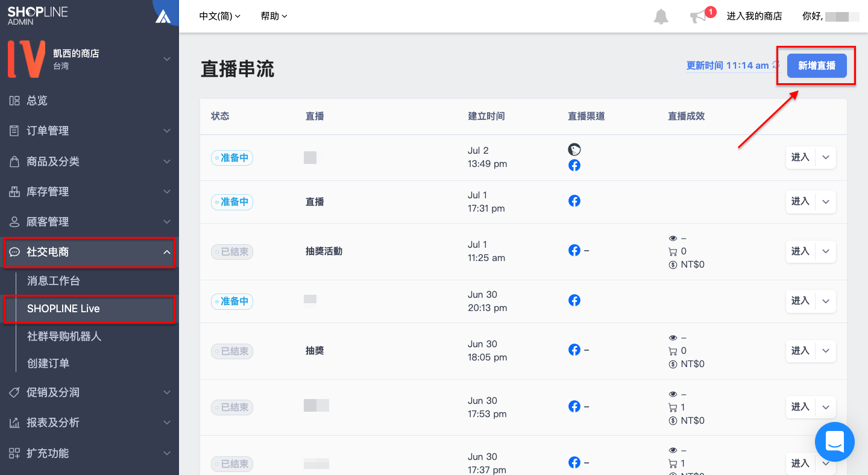Click the 直播成效 column header
This screenshot has height=475, width=868.
686,116
